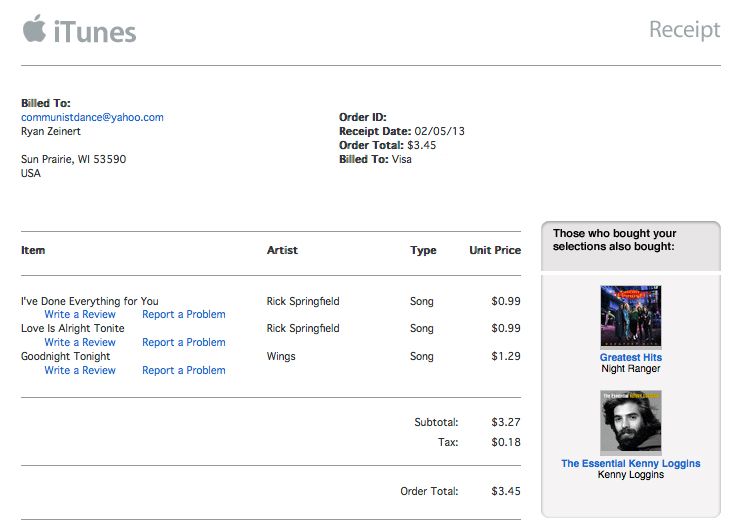Click The Essential Kenny Loggins link
740x532 pixels.
(x=631, y=464)
